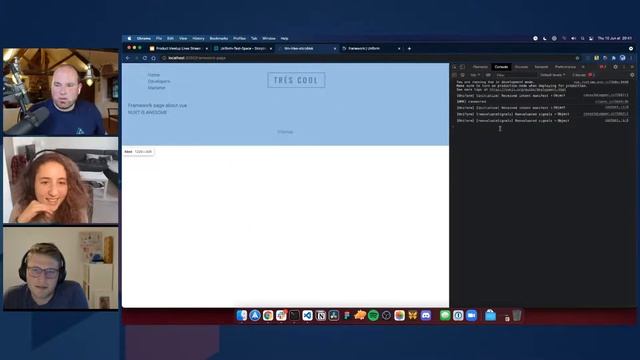Click the TRÈS COOL logo

pos(296,80)
